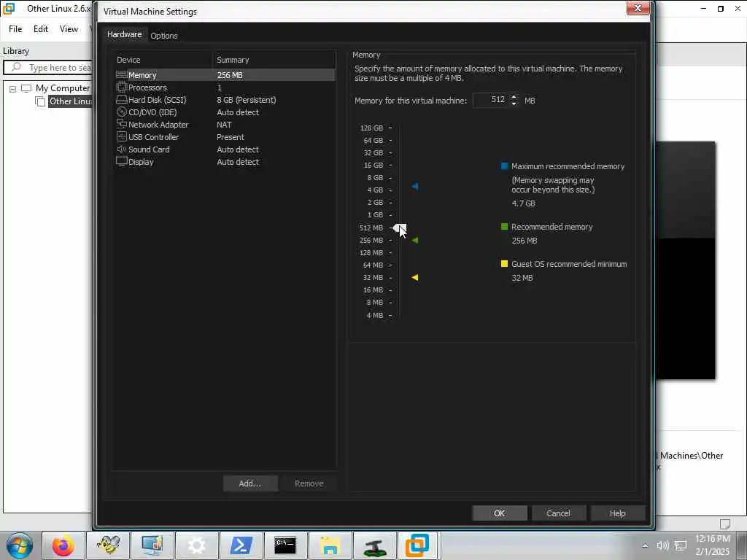Screen dimensions: 747x560
Task: Select the Processors device icon
Action: pyautogui.click(x=122, y=87)
